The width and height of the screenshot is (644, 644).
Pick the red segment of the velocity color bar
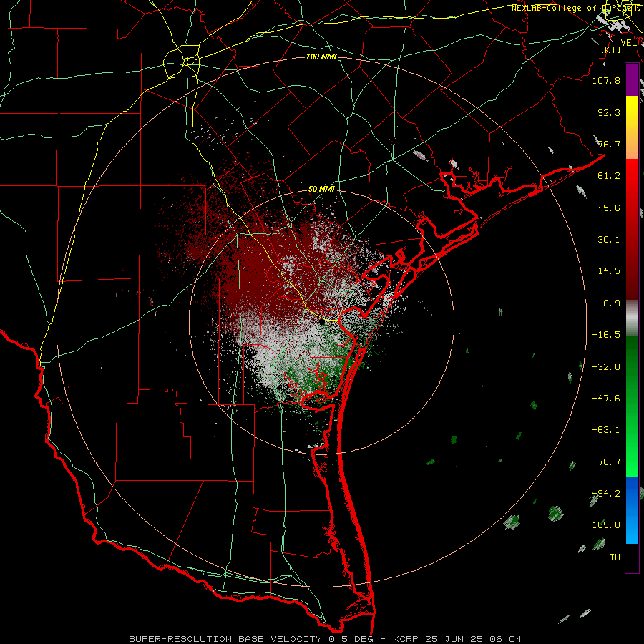(632, 229)
